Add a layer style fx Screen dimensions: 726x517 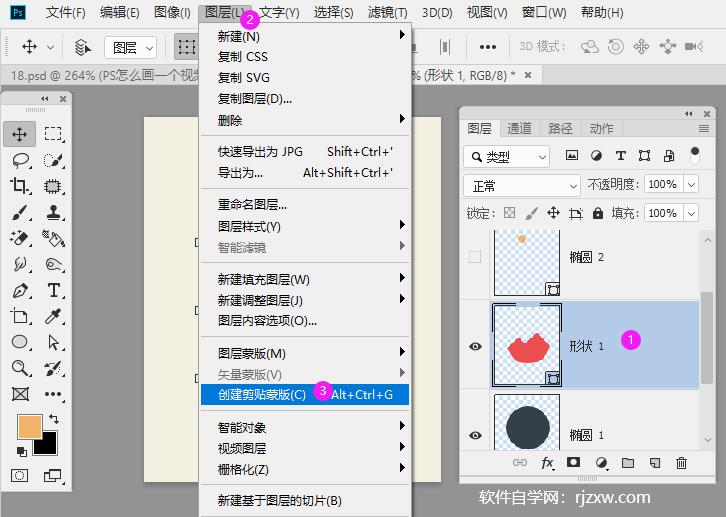pyautogui.click(x=547, y=462)
